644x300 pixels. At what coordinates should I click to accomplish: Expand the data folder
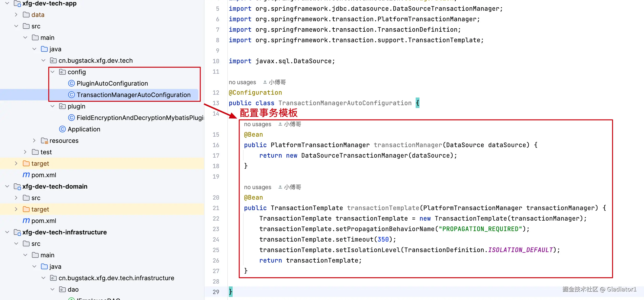tap(16, 15)
